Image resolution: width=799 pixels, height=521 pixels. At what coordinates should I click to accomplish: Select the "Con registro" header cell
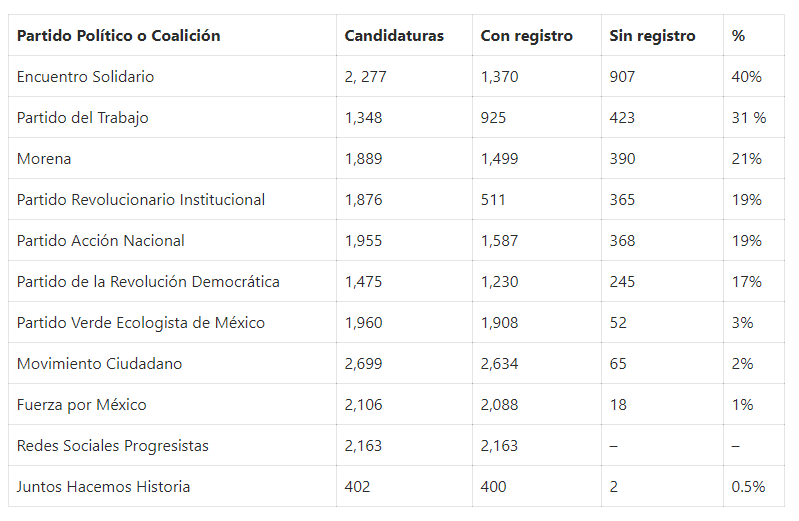click(527, 36)
